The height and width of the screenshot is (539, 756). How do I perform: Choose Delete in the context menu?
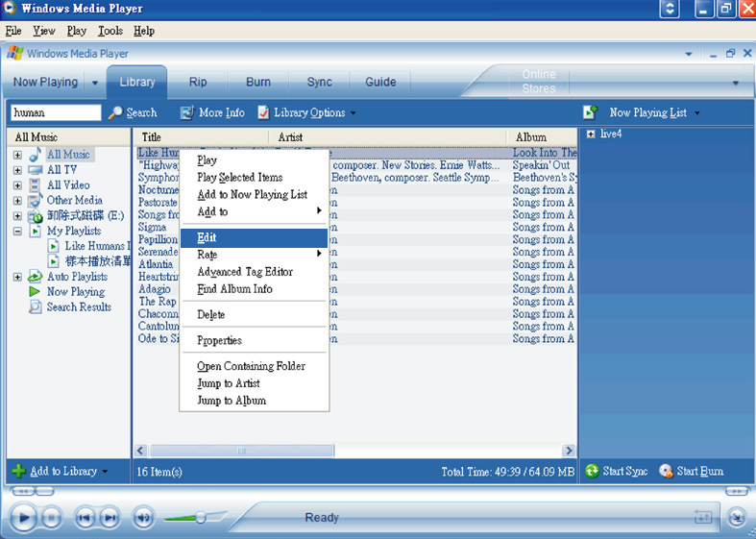click(254, 314)
